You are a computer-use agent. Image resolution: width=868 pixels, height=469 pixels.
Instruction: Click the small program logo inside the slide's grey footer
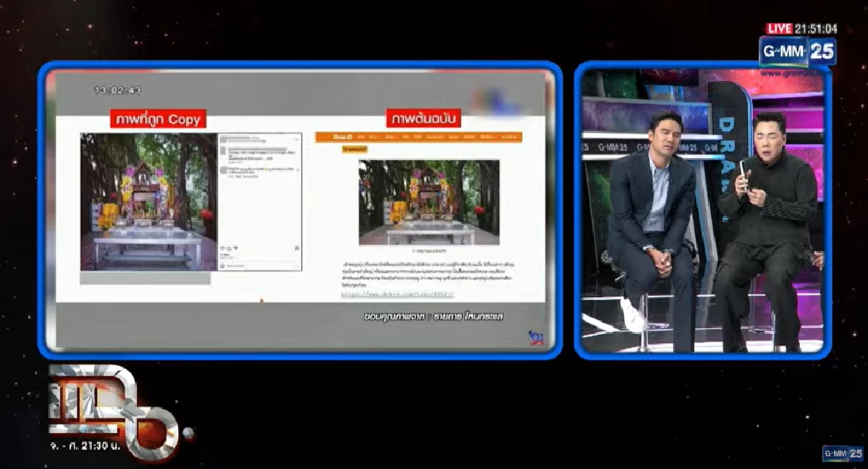tap(536, 337)
